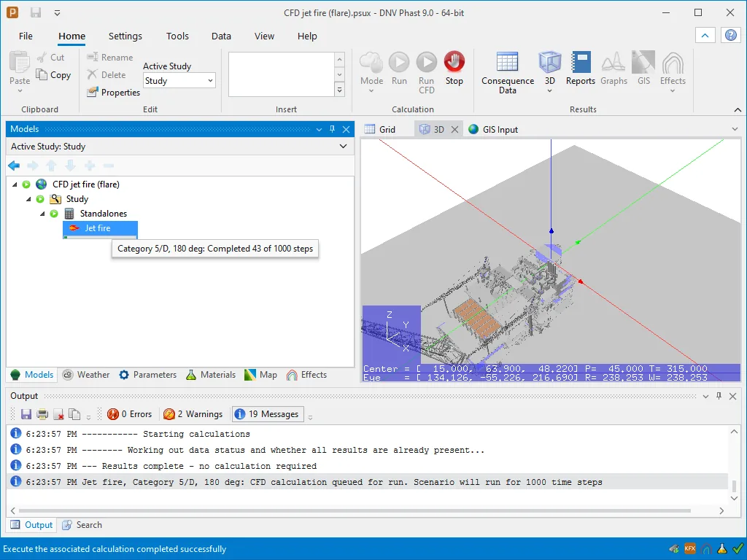Open the help question mark icon
747x560 pixels.
pyautogui.click(x=731, y=35)
